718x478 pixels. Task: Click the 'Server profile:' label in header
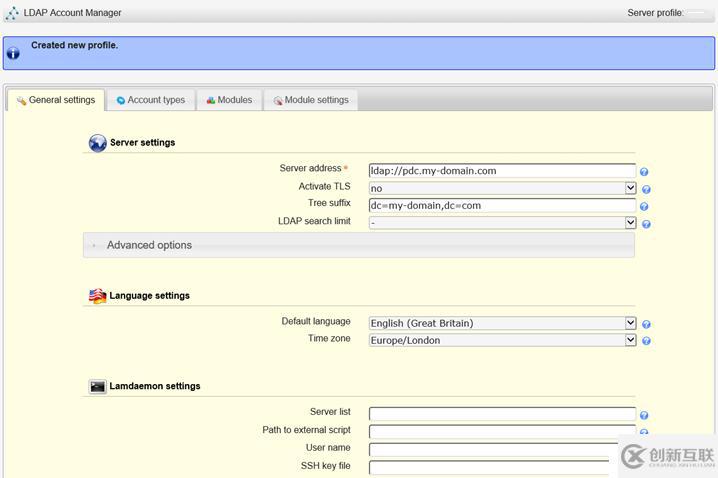click(x=655, y=13)
